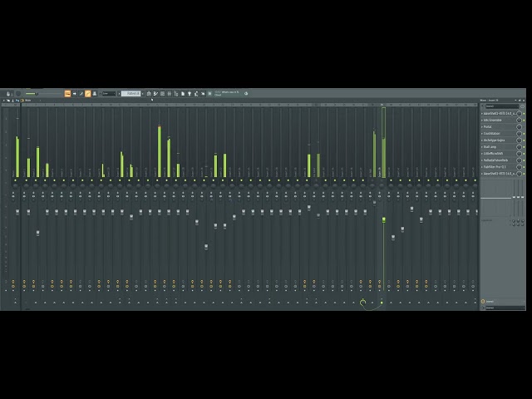Expand the Archetype Gojira slot menu arrow
Viewport: 532px width, 399px height.
pos(482,140)
